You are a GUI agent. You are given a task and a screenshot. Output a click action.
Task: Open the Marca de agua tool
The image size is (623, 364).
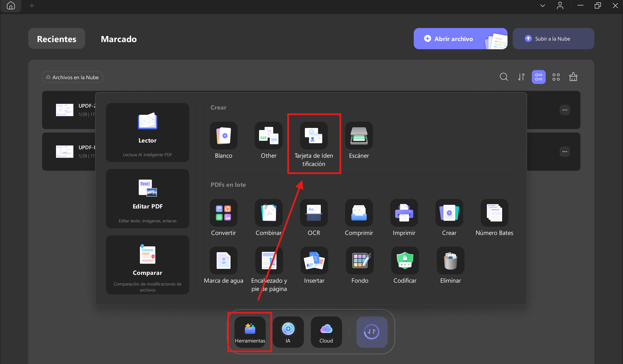pyautogui.click(x=224, y=261)
